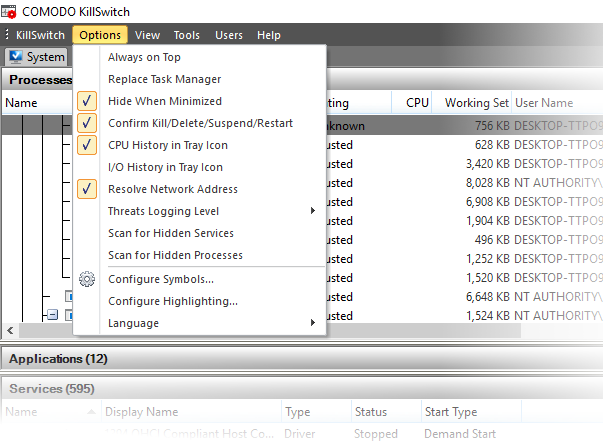
Task: Open the Tools menu
Action: (187, 35)
